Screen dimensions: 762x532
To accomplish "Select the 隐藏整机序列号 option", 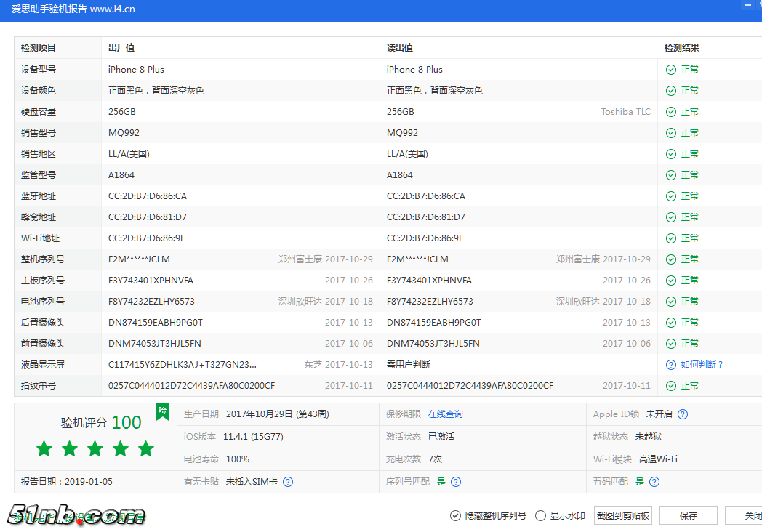I will pyautogui.click(x=455, y=515).
